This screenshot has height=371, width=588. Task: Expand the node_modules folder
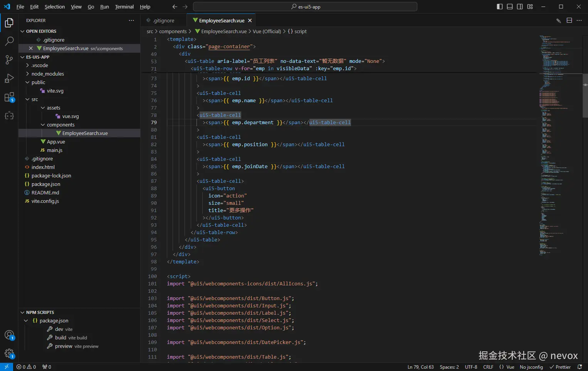[47, 74]
